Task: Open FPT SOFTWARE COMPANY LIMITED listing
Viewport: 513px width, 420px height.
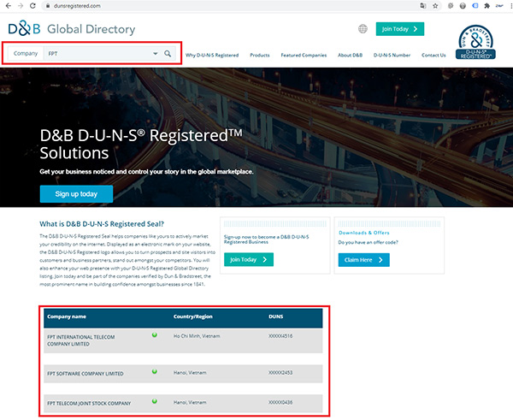Action: click(85, 373)
